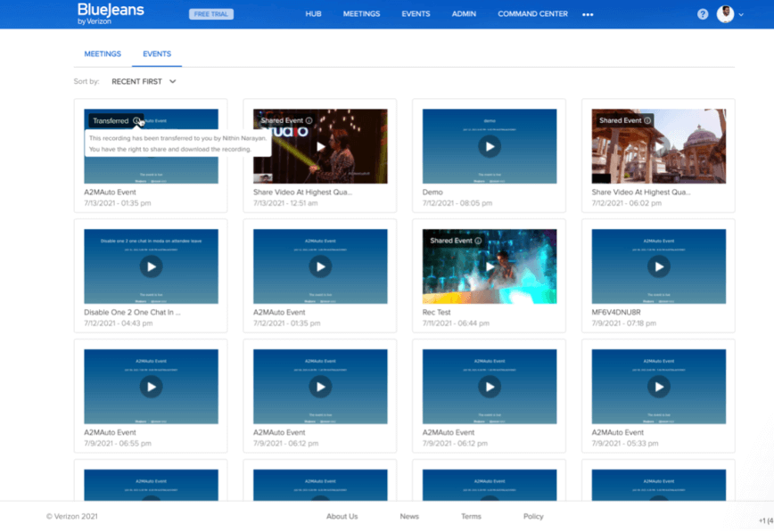
Task: Open the HUB menu item
Action: pos(314,14)
